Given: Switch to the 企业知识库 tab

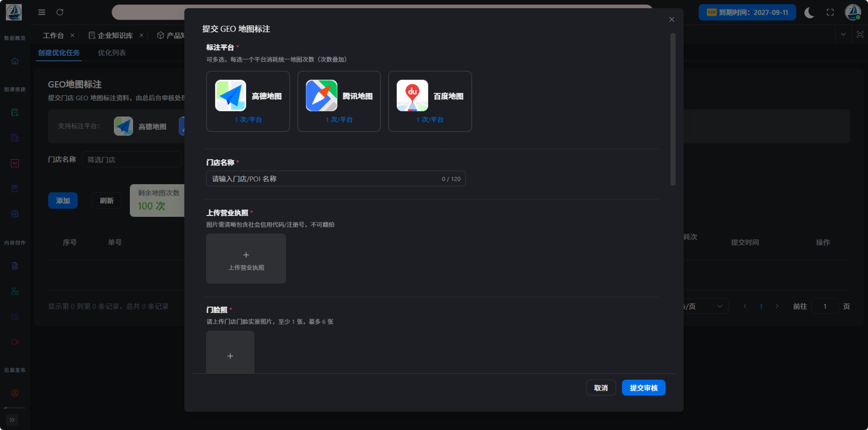Looking at the screenshot, I should point(111,35).
